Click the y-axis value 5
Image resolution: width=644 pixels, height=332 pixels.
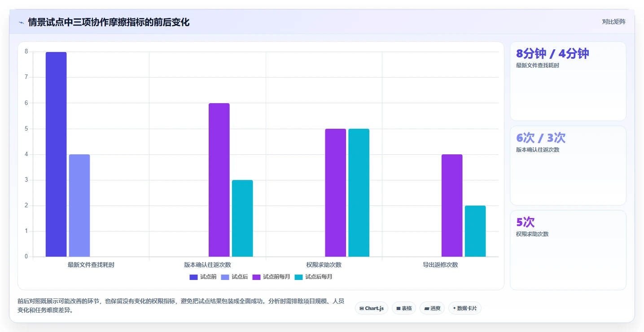pos(26,129)
